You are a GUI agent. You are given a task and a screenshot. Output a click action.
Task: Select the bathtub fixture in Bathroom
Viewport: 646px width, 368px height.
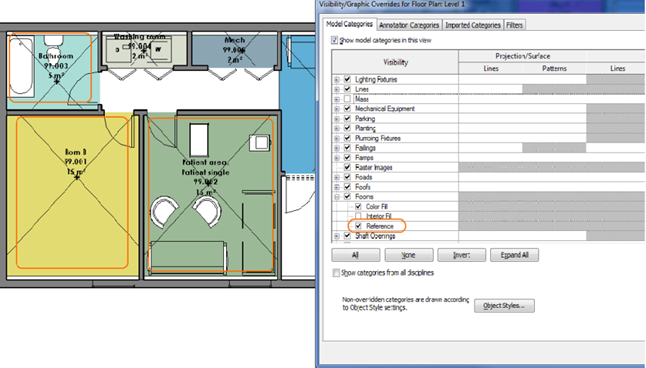click(x=21, y=66)
